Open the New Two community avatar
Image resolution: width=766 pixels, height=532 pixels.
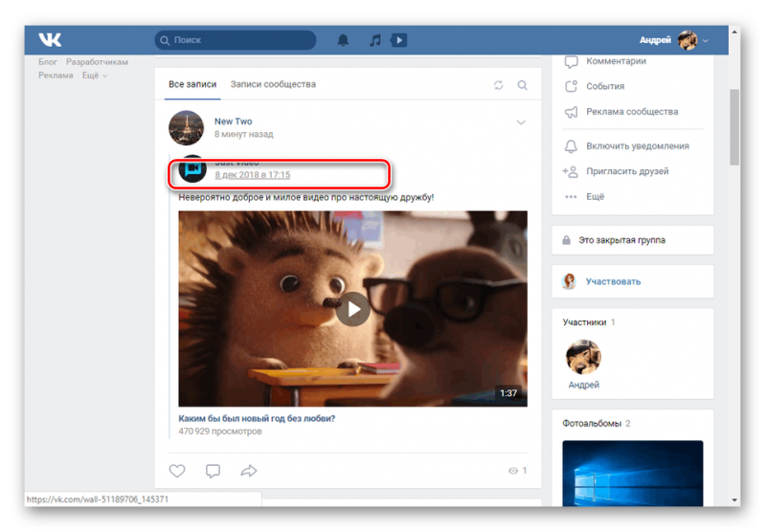coord(186,128)
